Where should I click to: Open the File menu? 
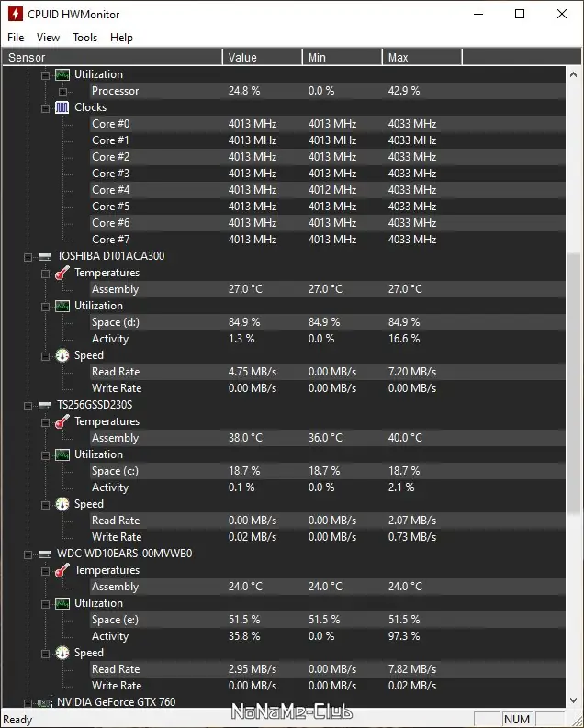click(16, 38)
